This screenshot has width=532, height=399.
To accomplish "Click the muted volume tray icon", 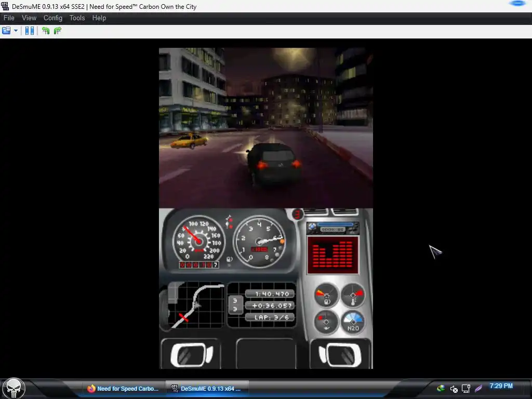I will 454,389.
